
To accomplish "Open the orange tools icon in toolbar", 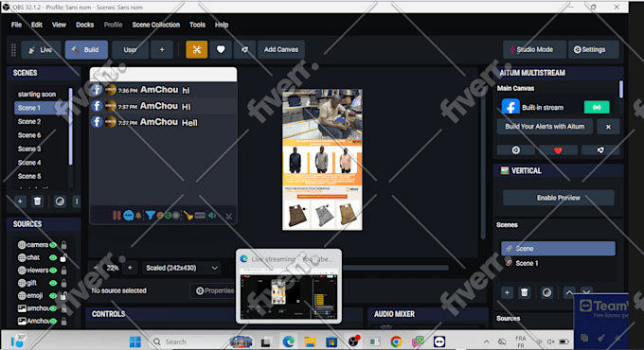I will (x=196, y=49).
